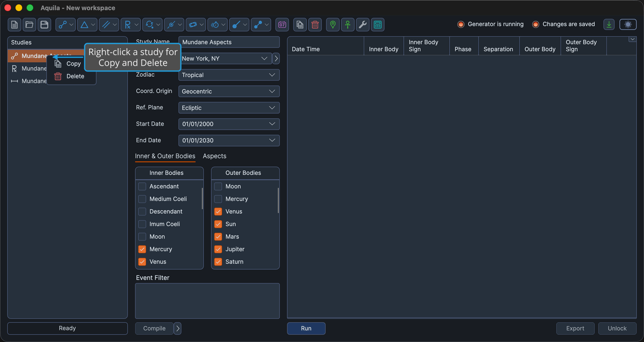
Task: Sort by the Date Time column header
Action: (326, 46)
